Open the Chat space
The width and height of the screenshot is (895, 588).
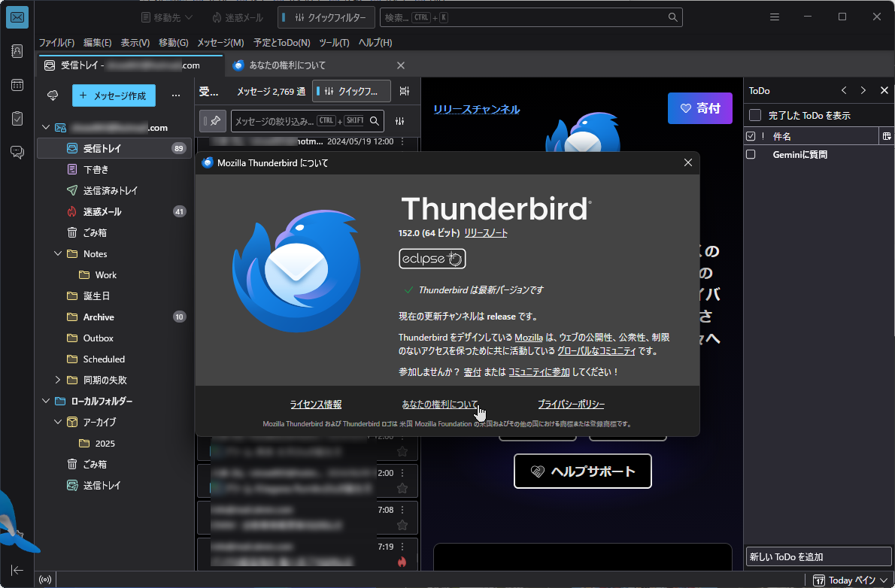(x=17, y=152)
